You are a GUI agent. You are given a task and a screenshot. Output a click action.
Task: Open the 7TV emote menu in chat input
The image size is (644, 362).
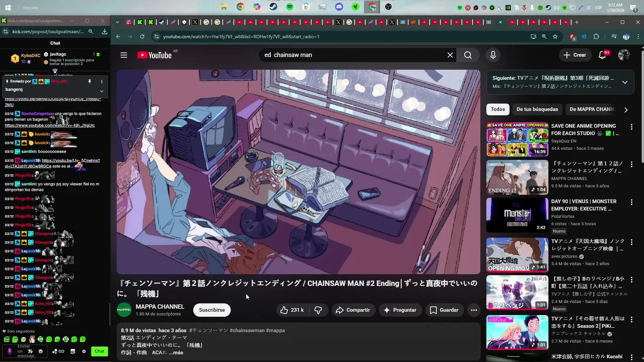(31, 351)
